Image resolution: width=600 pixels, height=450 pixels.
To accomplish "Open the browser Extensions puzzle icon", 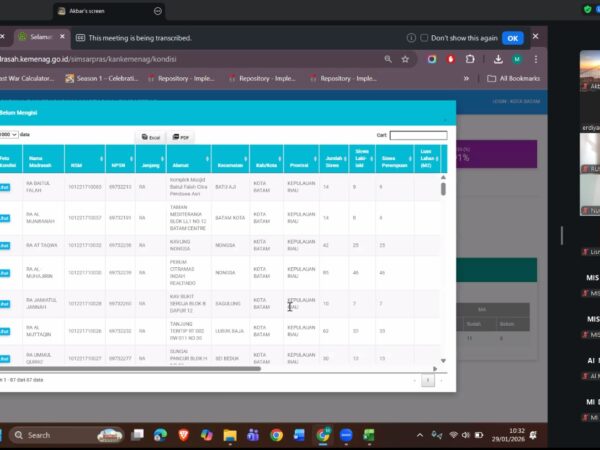I will (x=470, y=59).
